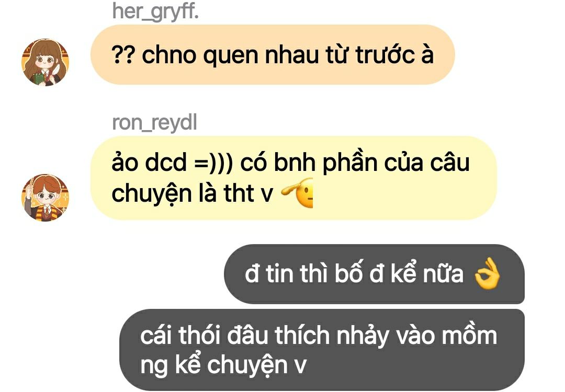Open ron_reydl's Ron avatar picture
The height and width of the screenshot is (392, 565).
click(45, 198)
